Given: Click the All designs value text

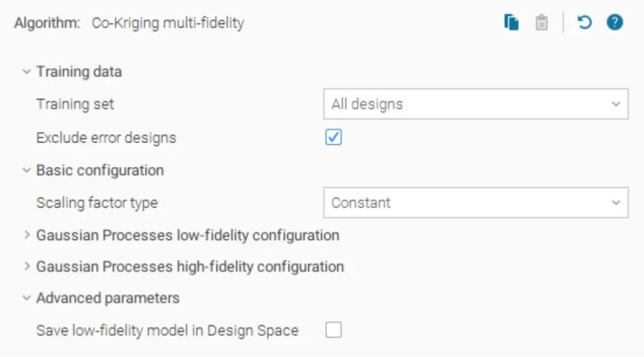Looking at the screenshot, I should point(367,104).
